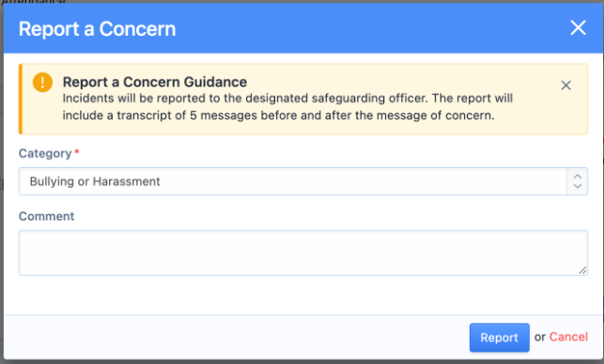
Task: Click the Category field label
Action: (45, 154)
